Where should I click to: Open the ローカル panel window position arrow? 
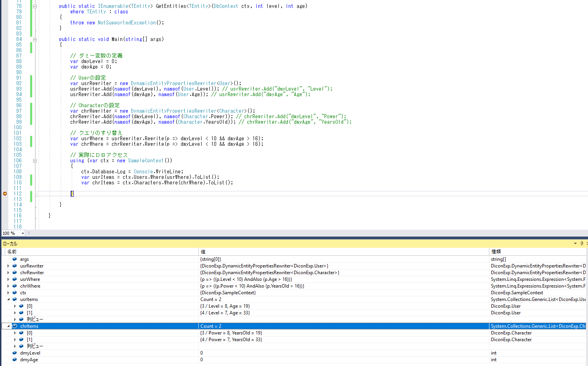click(575, 243)
